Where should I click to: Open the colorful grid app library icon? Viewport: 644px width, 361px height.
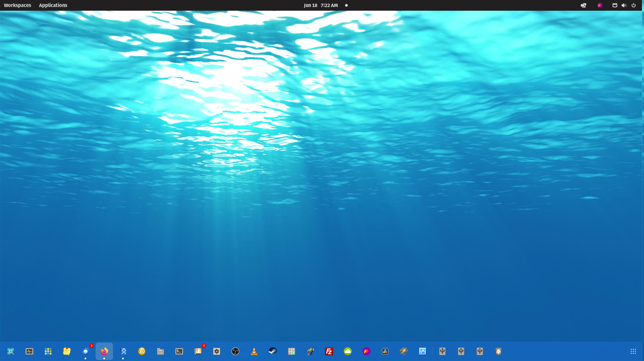click(x=48, y=351)
